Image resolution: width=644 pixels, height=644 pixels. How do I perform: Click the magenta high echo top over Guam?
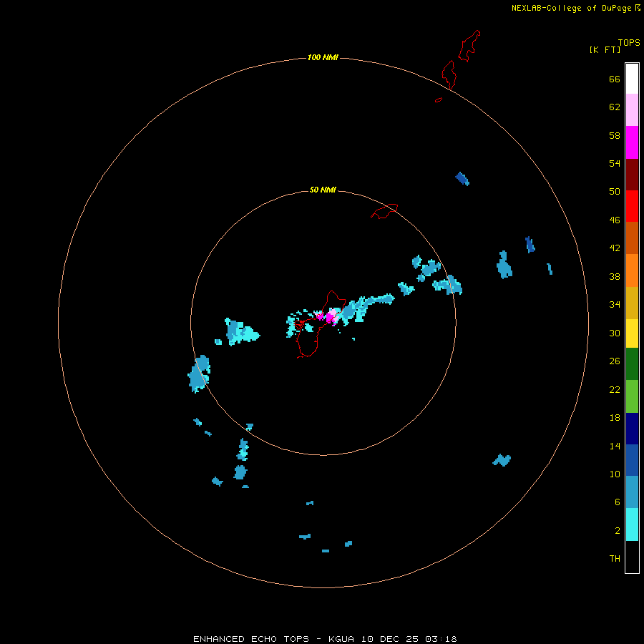pyautogui.click(x=330, y=318)
